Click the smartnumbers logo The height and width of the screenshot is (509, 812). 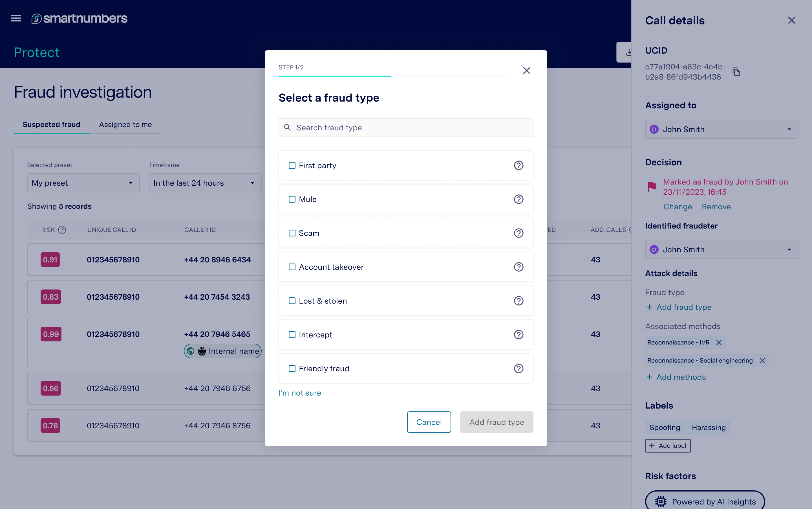[80, 19]
